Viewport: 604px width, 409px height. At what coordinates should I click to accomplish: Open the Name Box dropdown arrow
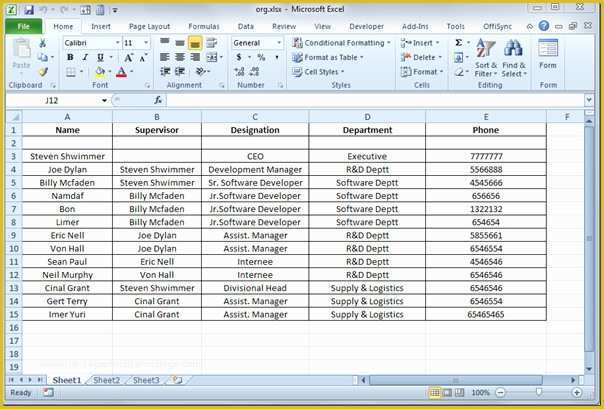[104, 101]
